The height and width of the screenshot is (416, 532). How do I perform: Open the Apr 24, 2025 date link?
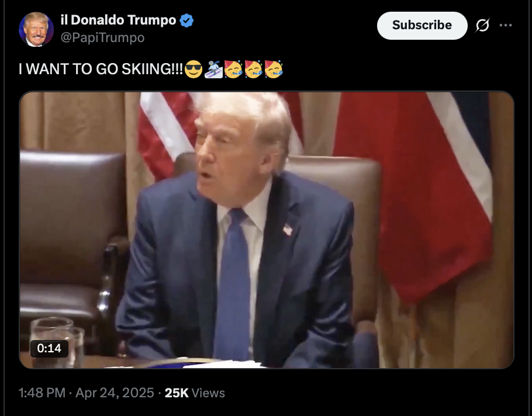pos(115,393)
